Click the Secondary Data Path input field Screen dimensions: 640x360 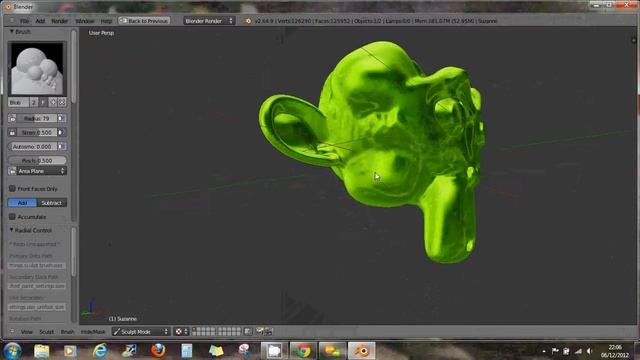37,286
